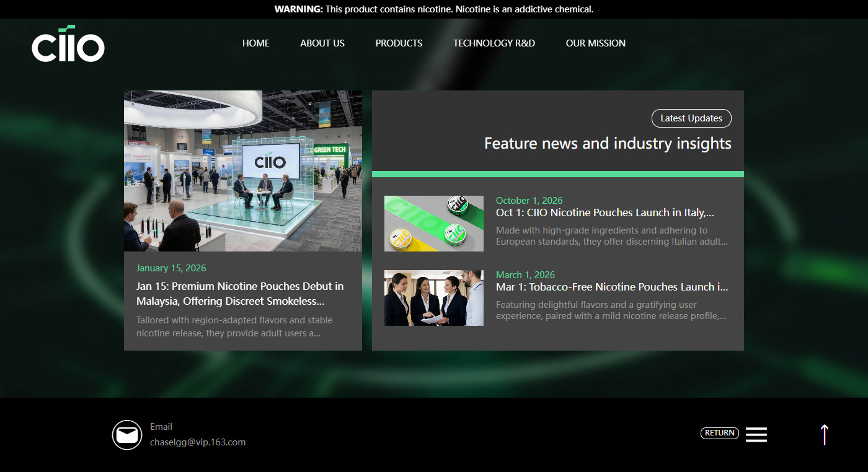Viewport: 868px width, 472px height.
Task: Go to ABOUT US page
Action: click(x=322, y=43)
